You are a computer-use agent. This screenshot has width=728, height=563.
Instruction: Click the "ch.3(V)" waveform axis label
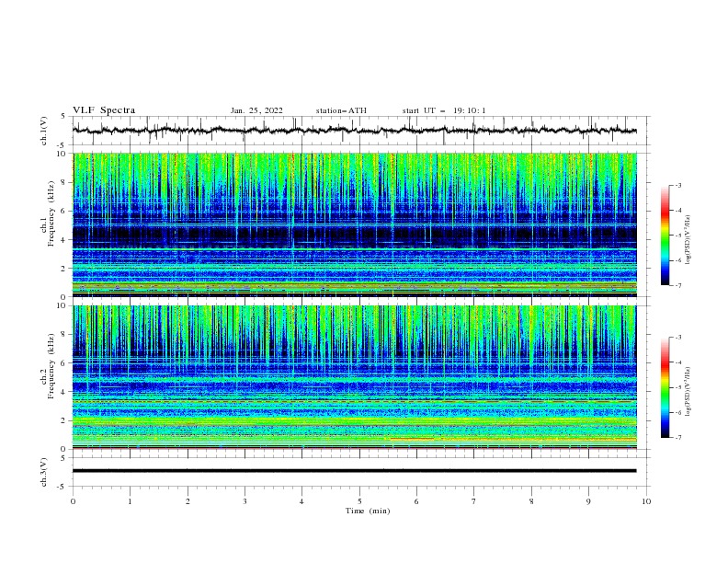pyautogui.click(x=44, y=472)
